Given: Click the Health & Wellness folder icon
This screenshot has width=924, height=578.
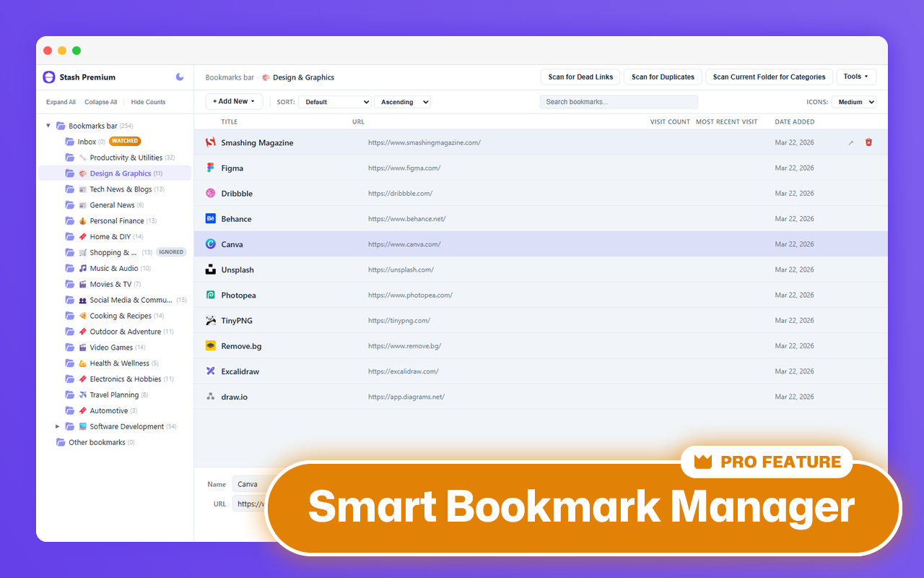Looking at the screenshot, I should coord(70,363).
